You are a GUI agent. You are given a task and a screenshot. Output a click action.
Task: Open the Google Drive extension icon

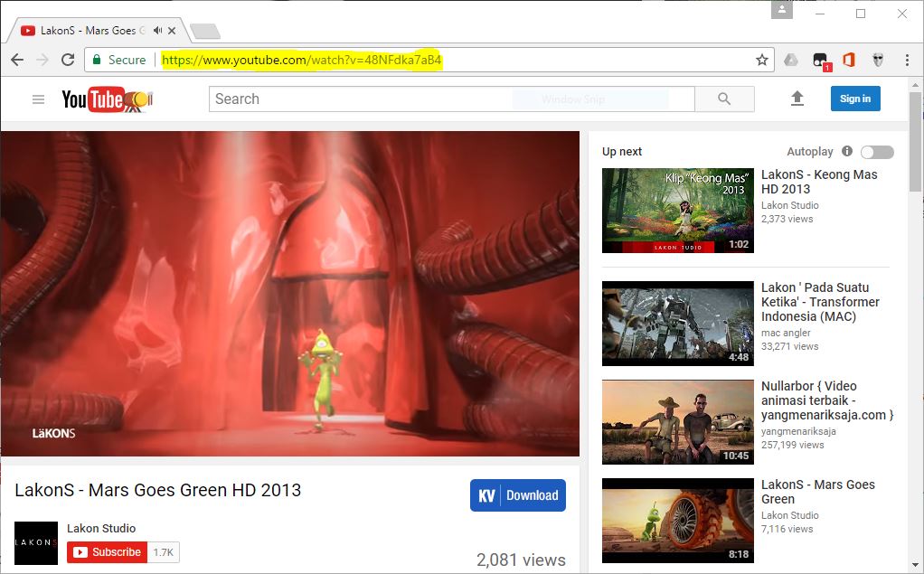point(791,60)
